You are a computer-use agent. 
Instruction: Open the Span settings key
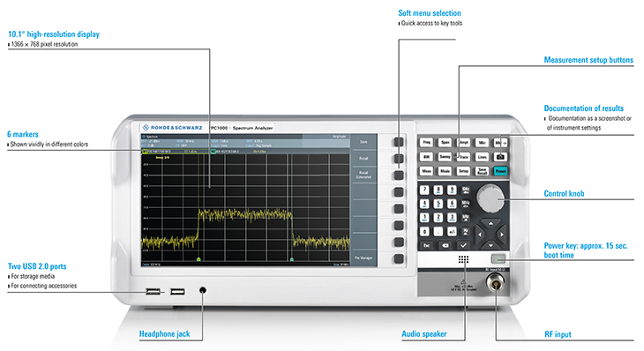pos(445,143)
